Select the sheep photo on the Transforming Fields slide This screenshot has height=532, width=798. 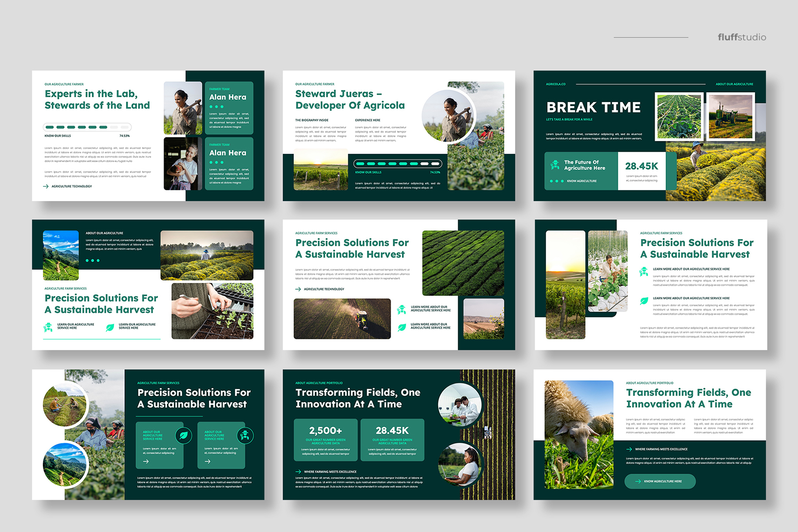click(x=578, y=434)
